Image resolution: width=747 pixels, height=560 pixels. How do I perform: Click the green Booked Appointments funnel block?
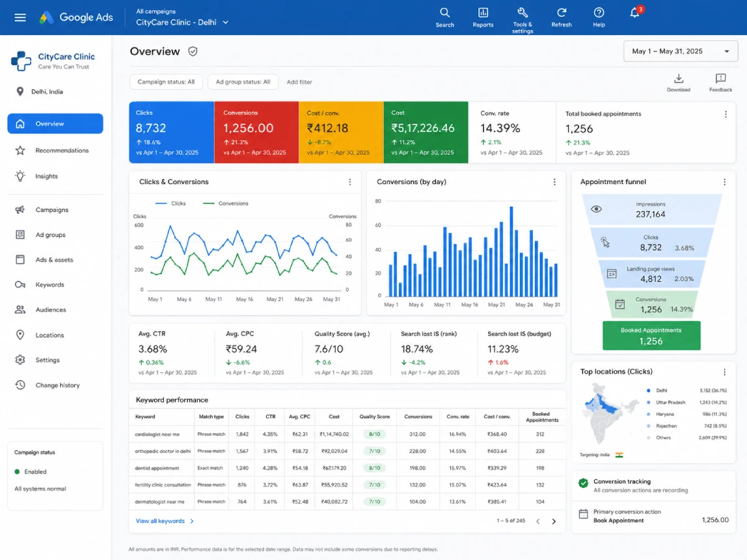(651, 336)
